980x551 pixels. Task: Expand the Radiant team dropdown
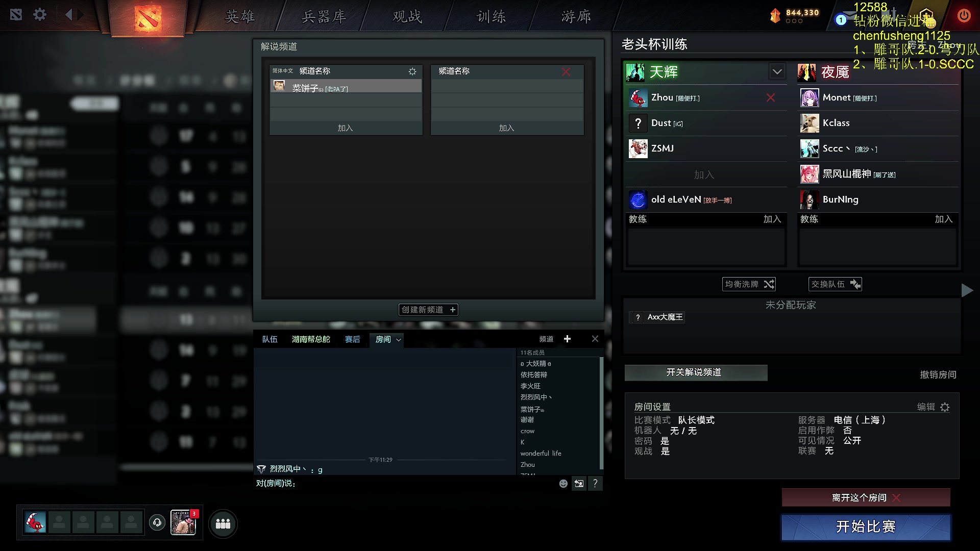777,72
